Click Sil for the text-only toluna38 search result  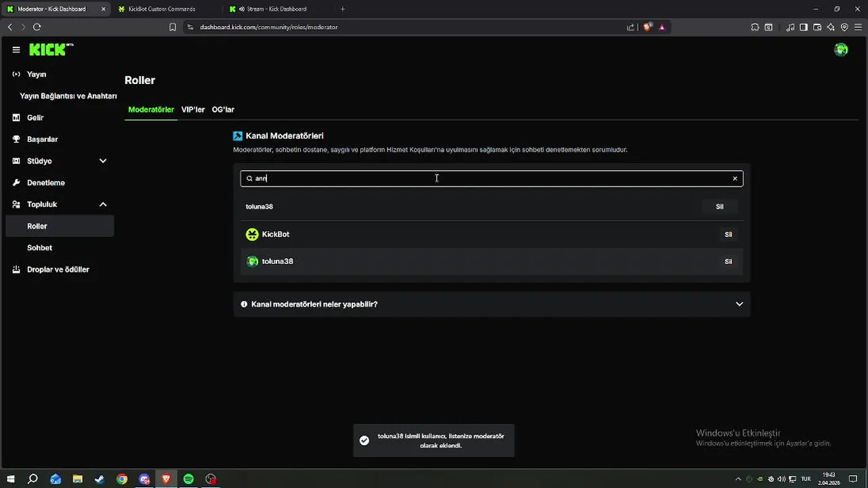click(720, 207)
